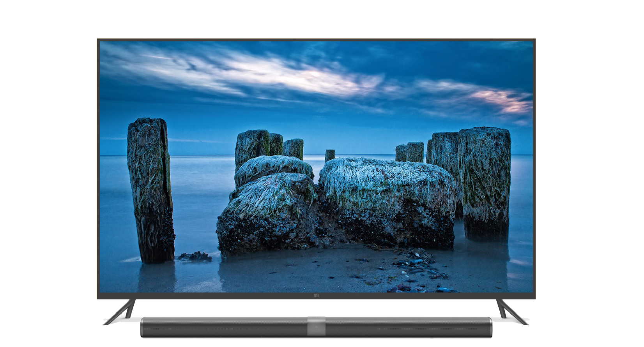This screenshot has height=347, width=644.
Task: Click the Mi logo on the TV bezel
Action: coord(316,296)
